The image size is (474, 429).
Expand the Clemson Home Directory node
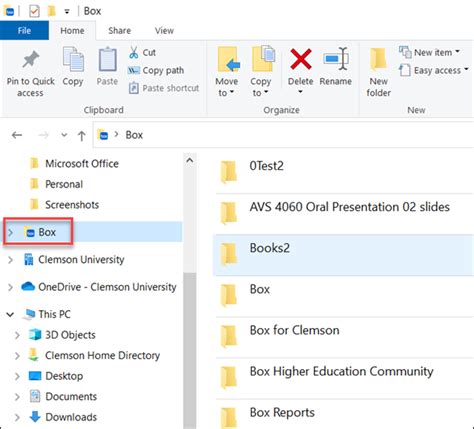(x=17, y=356)
